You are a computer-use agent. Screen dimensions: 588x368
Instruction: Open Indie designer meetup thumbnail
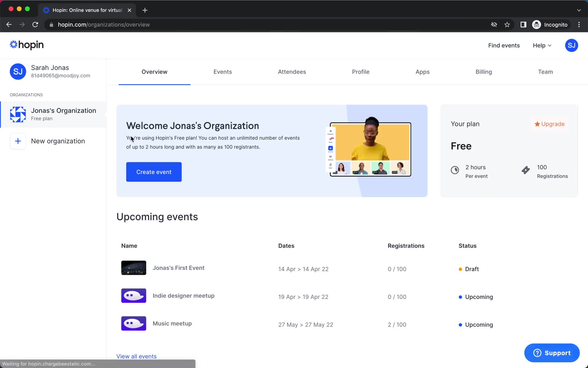[134, 296]
